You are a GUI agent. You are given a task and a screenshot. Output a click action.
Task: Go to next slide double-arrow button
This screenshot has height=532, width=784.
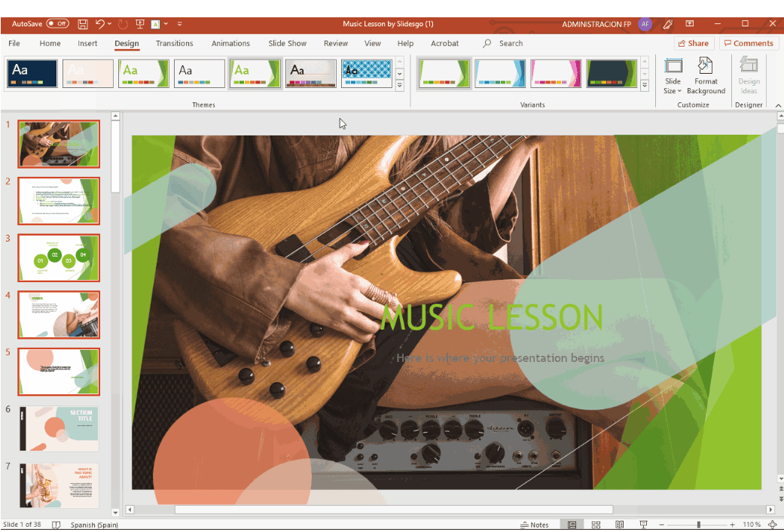[780, 499]
